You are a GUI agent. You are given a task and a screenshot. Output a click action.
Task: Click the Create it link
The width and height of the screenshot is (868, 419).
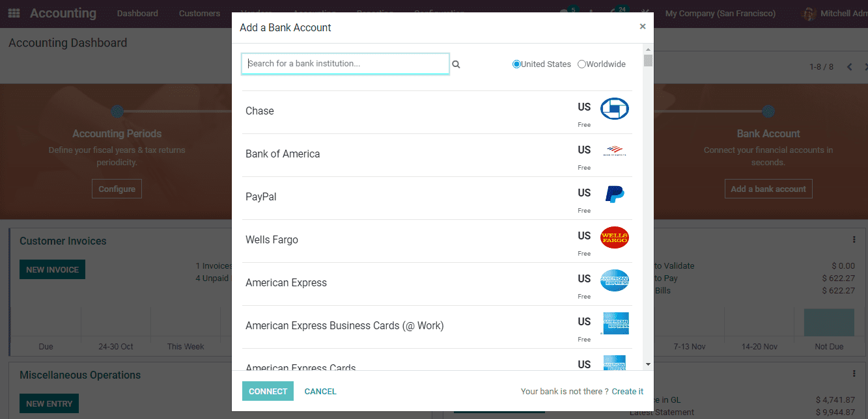[627, 391]
